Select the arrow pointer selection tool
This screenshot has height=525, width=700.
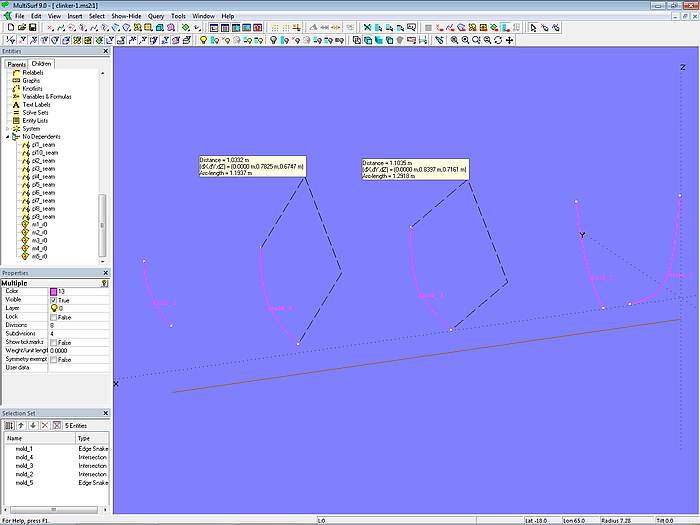pos(534,28)
